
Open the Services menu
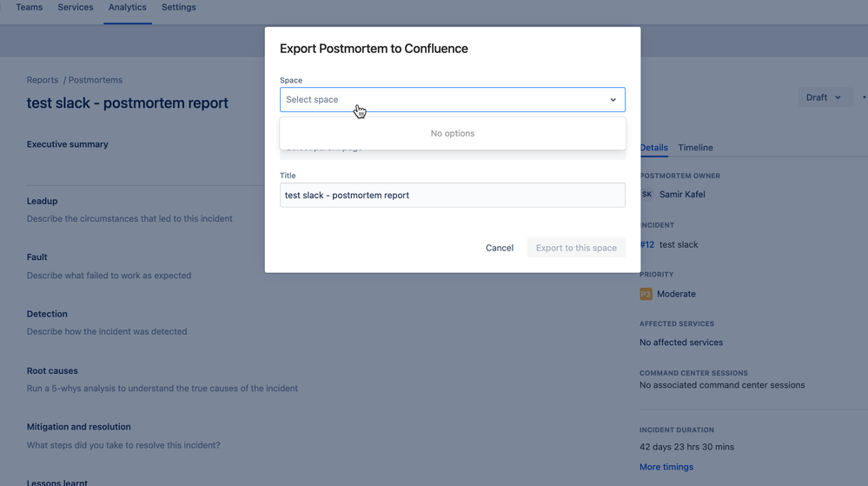[x=76, y=7]
